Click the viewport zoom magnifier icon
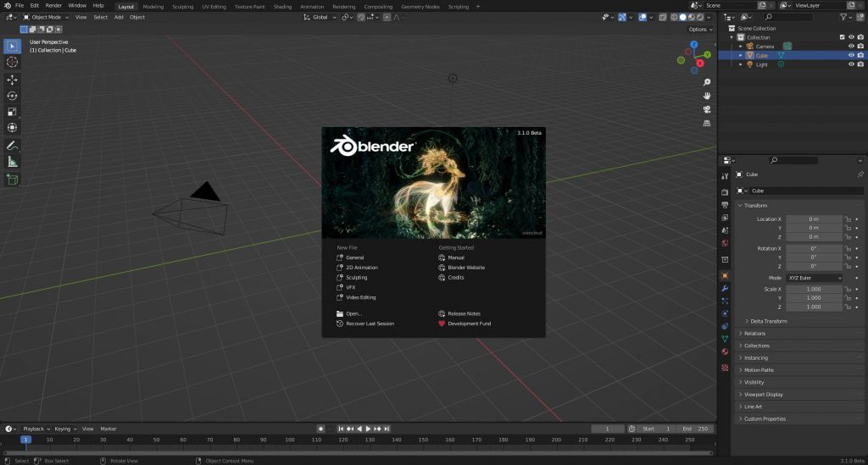The image size is (868, 465). (x=707, y=82)
